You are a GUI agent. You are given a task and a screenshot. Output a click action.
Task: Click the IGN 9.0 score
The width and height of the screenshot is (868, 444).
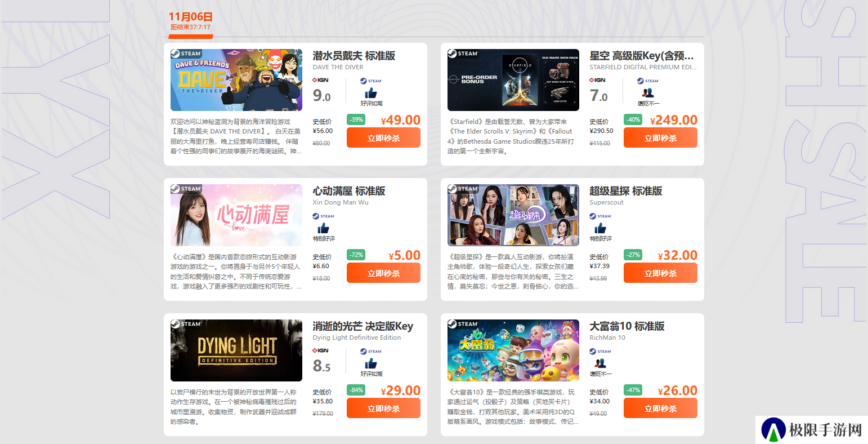click(321, 96)
